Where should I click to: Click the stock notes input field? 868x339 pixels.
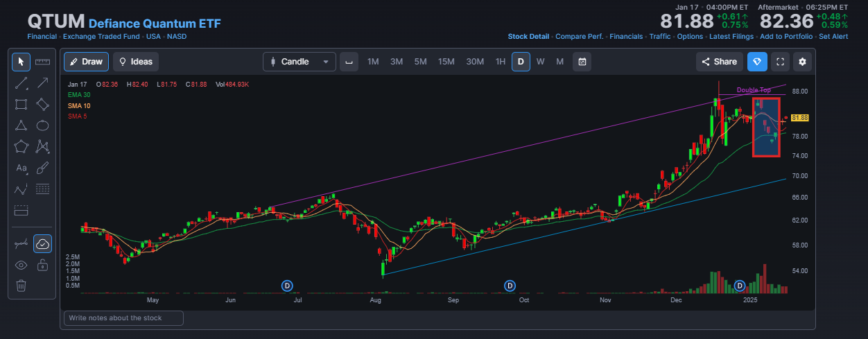pos(123,318)
